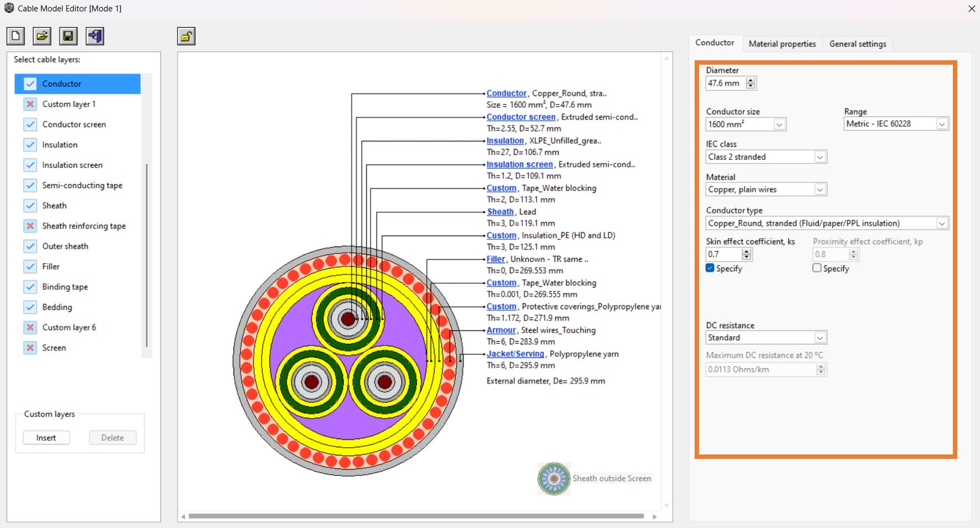Click the exit/export toolbar icon
The image size is (980, 528).
point(95,35)
